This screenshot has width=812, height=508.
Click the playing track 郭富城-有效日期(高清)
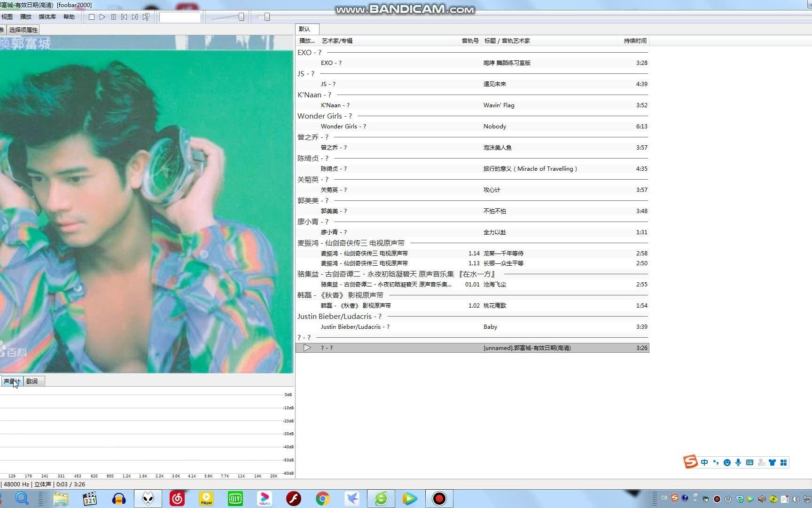(472, 348)
